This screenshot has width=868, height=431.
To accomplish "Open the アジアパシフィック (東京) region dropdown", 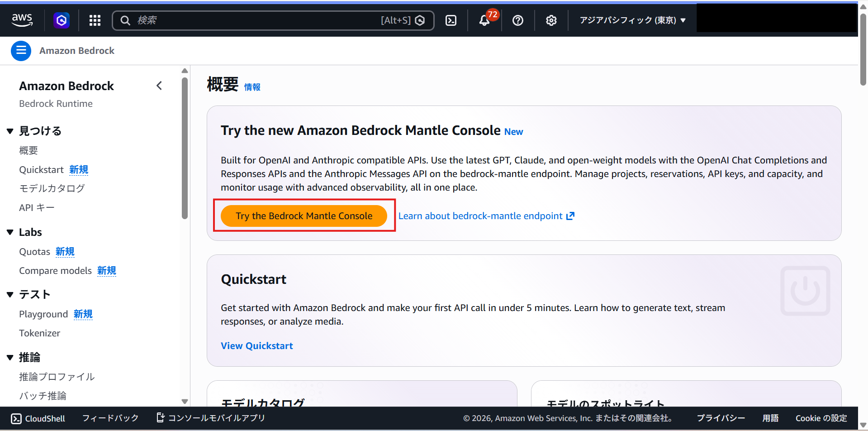I will click(632, 20).
